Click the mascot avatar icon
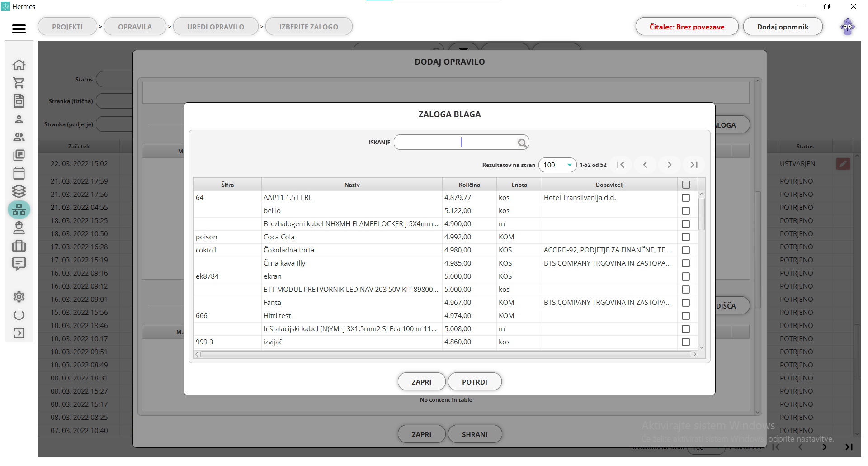This screenshot has height=466, width=868. (848, 27)
